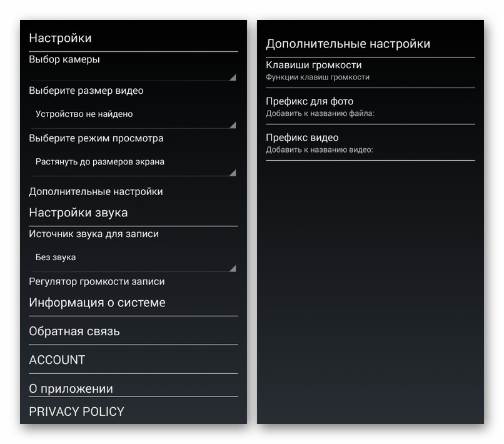Image resolution: width=504 pixels, height=444 pixels.
Task: Expand the Устройство не найдено video size dropdown
Action: pos(133,114)
